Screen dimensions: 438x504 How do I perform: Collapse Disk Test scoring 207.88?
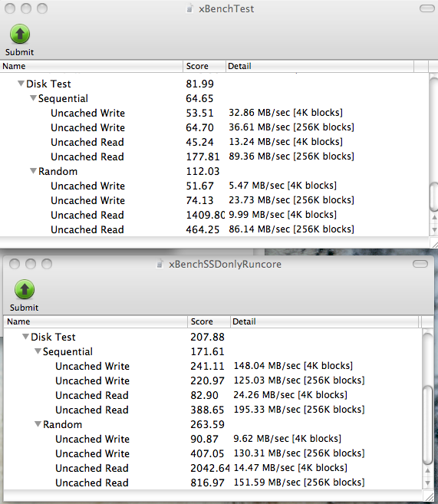[25, 337]
